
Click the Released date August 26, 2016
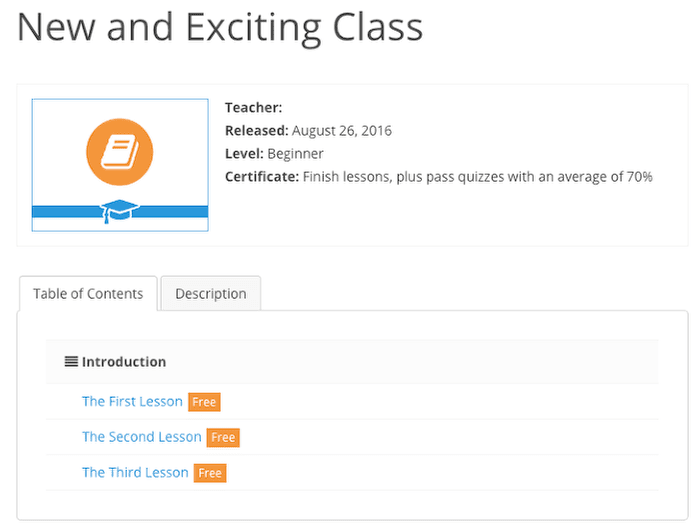click(342, 131)
